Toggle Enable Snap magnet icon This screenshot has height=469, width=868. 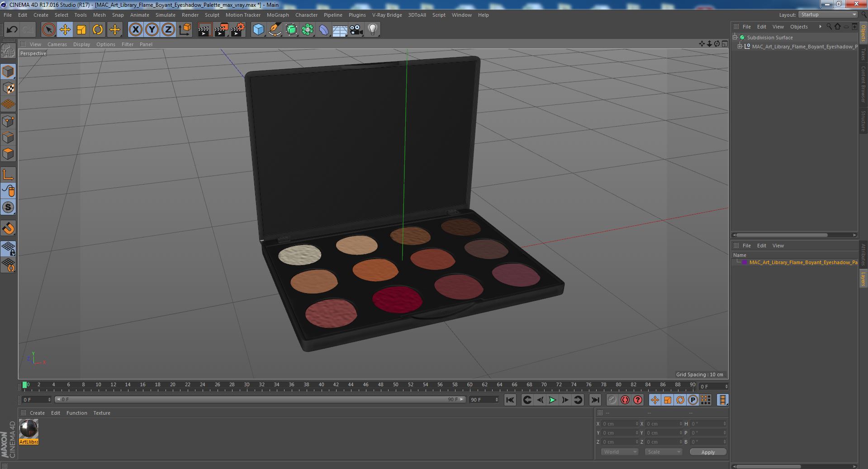[8, 228]
